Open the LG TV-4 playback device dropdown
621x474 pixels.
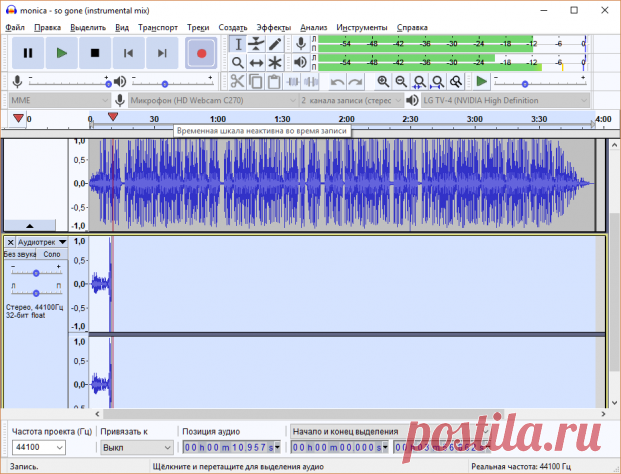coord(505,101)
